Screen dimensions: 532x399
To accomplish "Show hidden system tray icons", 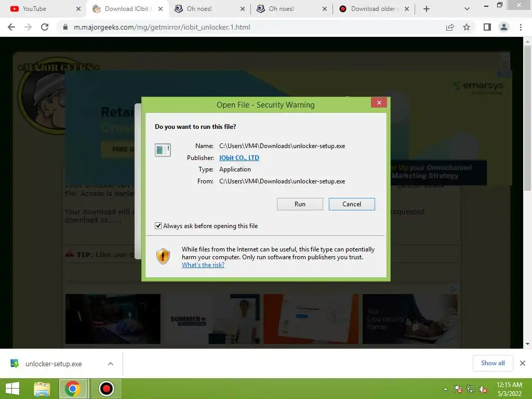I will tap(445, 389).
